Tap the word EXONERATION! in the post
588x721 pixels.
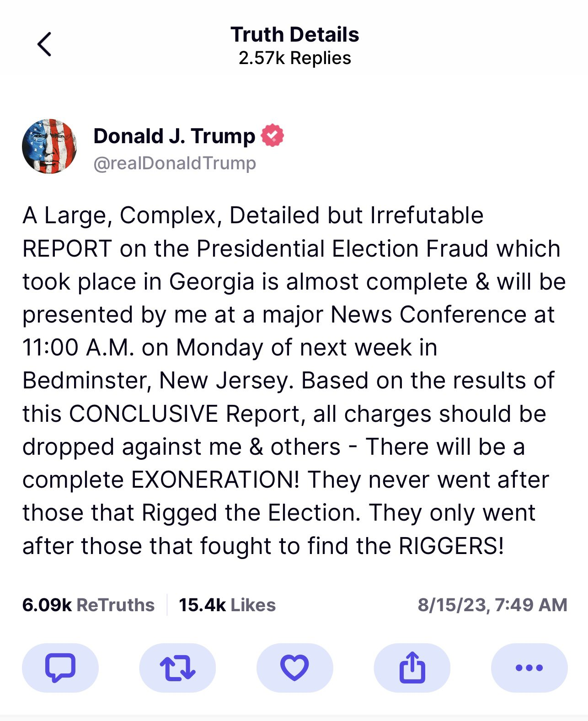click(x=215, y=480)
